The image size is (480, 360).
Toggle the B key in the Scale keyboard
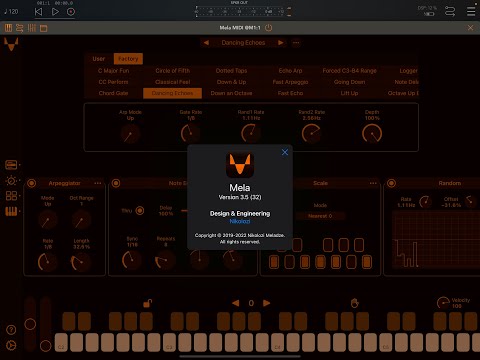tap(367, 262)
